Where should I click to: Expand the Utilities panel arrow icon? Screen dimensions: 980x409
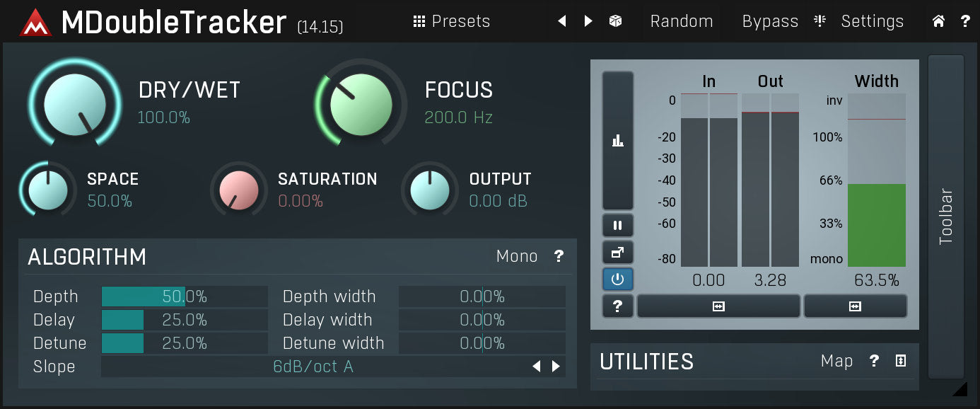click(901, 361)
